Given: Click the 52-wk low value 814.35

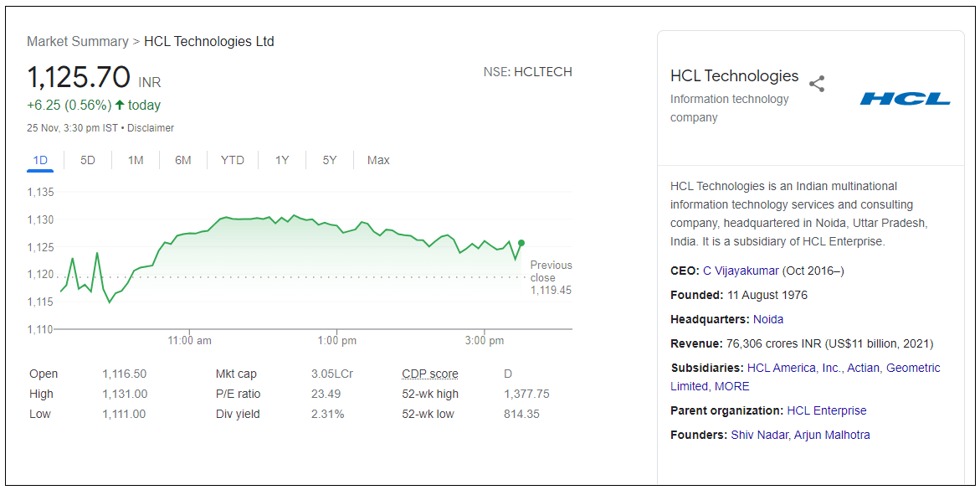Looking at the screenshot, I should 521,415.
